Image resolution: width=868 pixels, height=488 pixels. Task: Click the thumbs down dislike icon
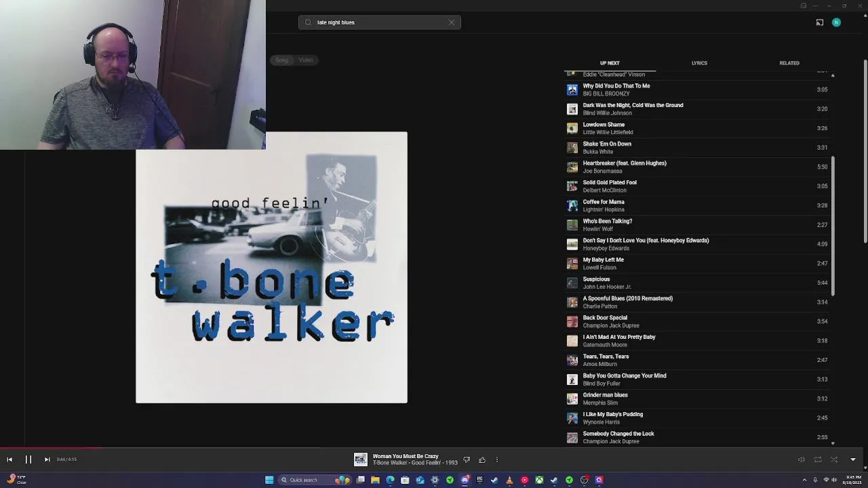click(x=467, y=460)
